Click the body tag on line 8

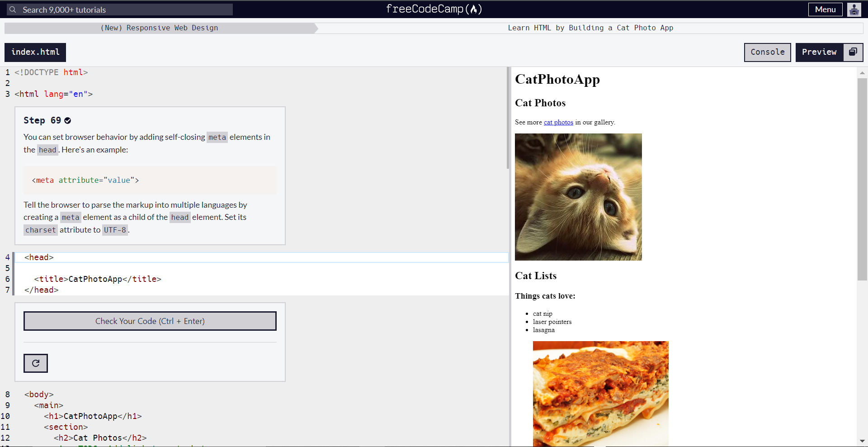pyautogui.click(x=39, y=395)
